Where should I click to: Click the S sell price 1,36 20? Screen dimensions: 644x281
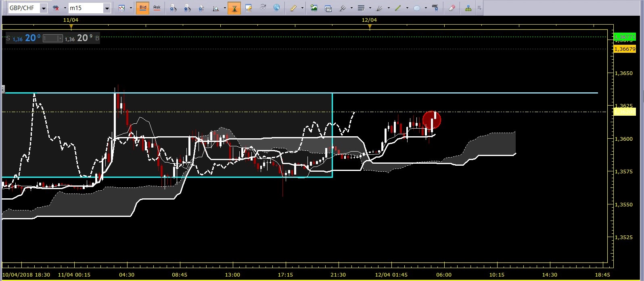tap(23, 38)
